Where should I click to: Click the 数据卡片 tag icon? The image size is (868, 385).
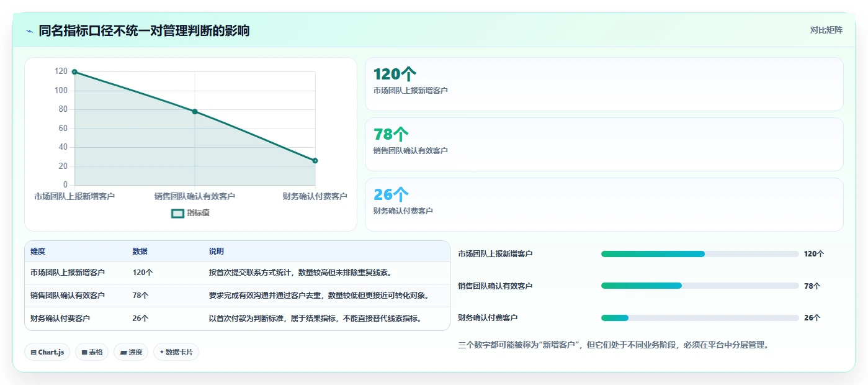coord(161,352)
